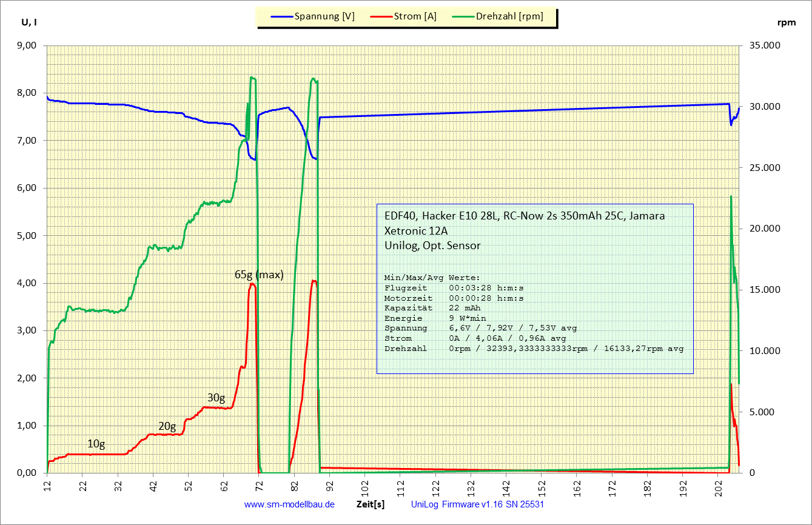Click the Zeit[s] axis title
Viewport: 812px width, 525px height.
click(370, 504)
